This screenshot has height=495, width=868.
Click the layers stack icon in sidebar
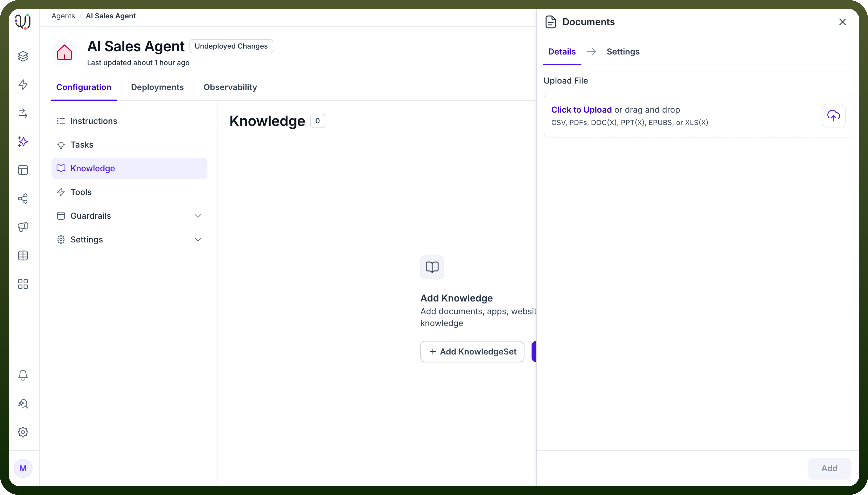[x=23, y=56]
